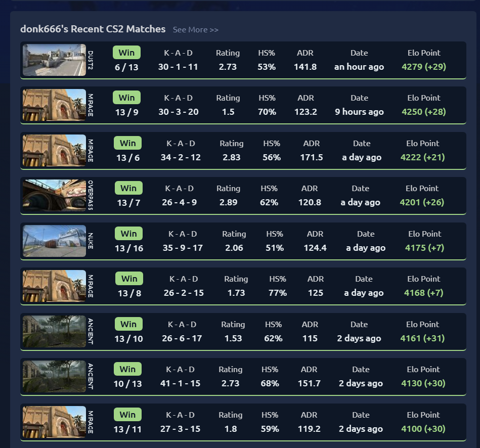This screenshot has height=448, width=480.
Task: Select the headshot percentage 53%
Action: 267,67
